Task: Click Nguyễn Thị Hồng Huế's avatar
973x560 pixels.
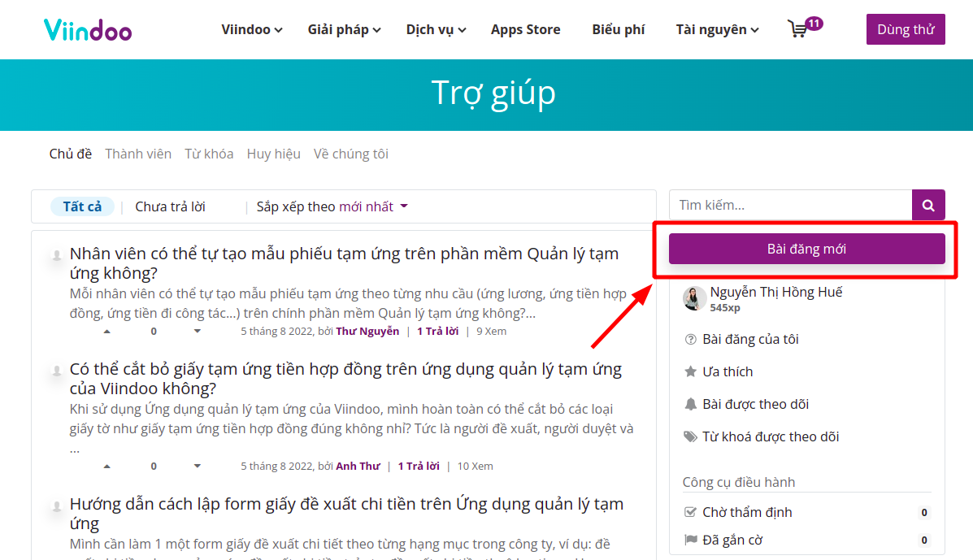Action: pyautogui.click(x=693, y=298)
